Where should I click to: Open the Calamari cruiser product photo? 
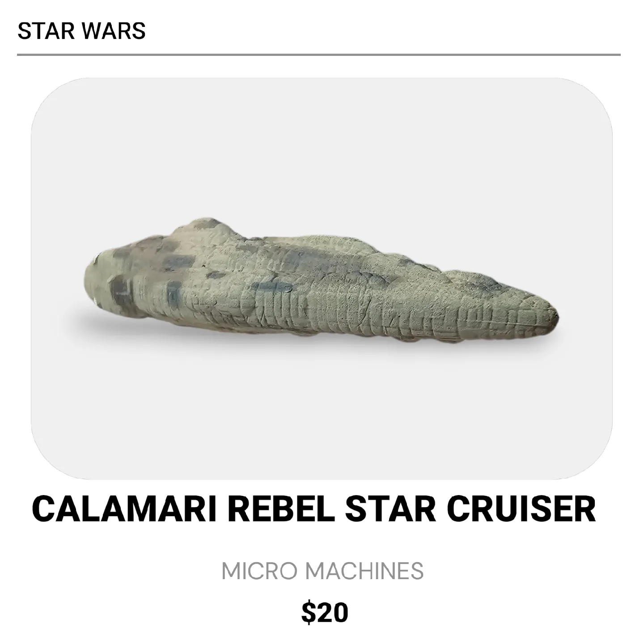322,279
